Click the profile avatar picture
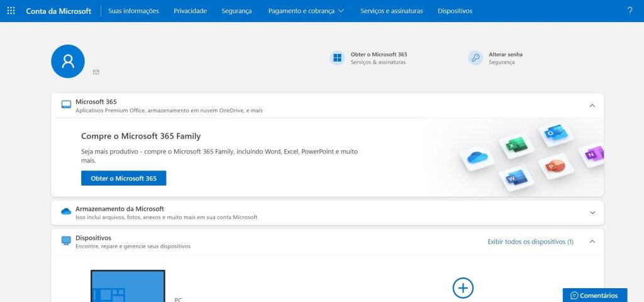 click(x=68, y=61)
